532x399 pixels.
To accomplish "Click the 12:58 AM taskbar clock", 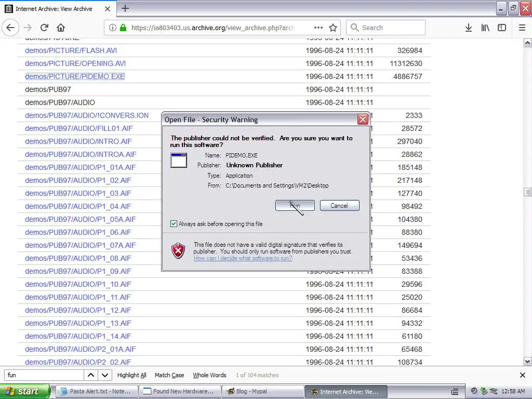I will tap(513, 391).
